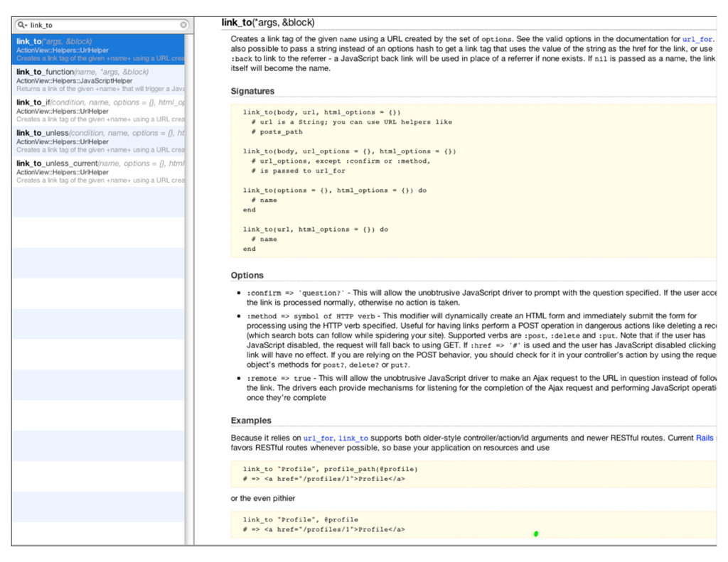728x562 pixels.
Task: Click the :remote => true option
Action: tap(279, 379)
